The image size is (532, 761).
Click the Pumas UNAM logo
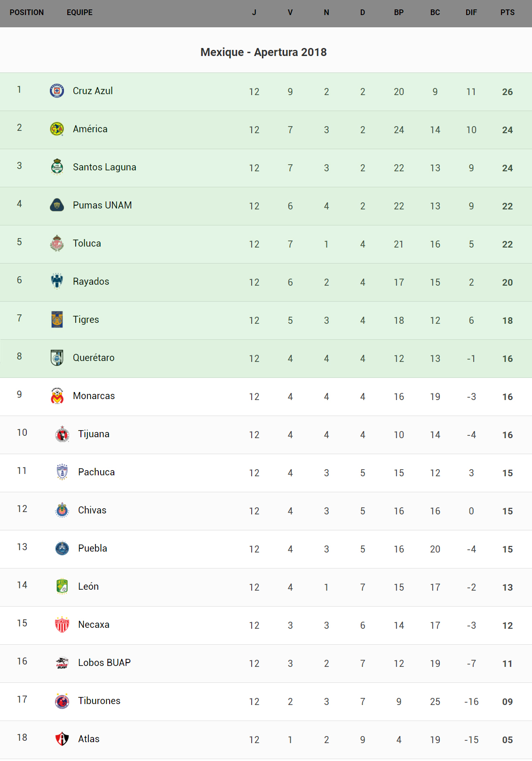(57, 205)
